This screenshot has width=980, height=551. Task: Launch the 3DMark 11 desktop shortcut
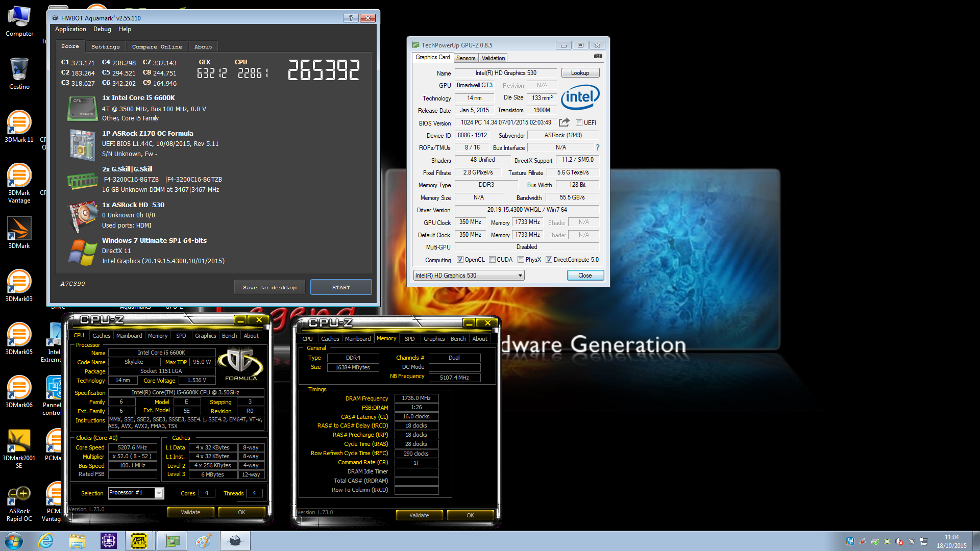(19, 127)
